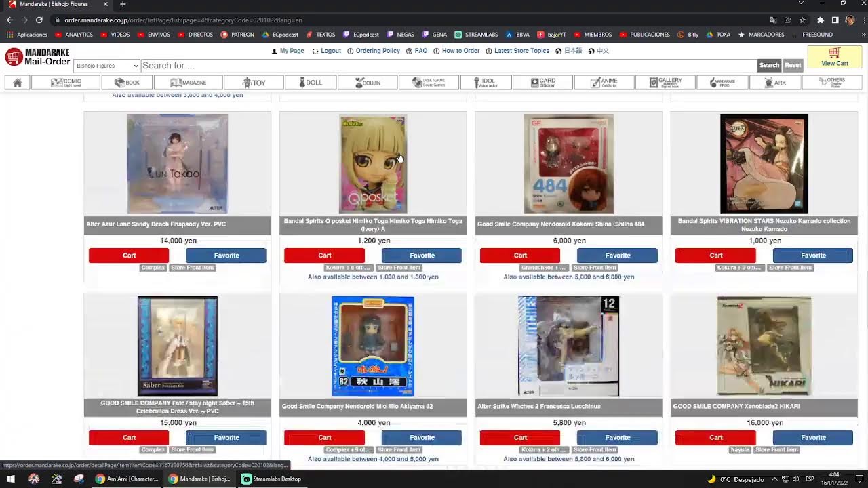868x488 pixels.
Task: Go back in browser history
Action: pyautogui.click(x=9, y=20)
